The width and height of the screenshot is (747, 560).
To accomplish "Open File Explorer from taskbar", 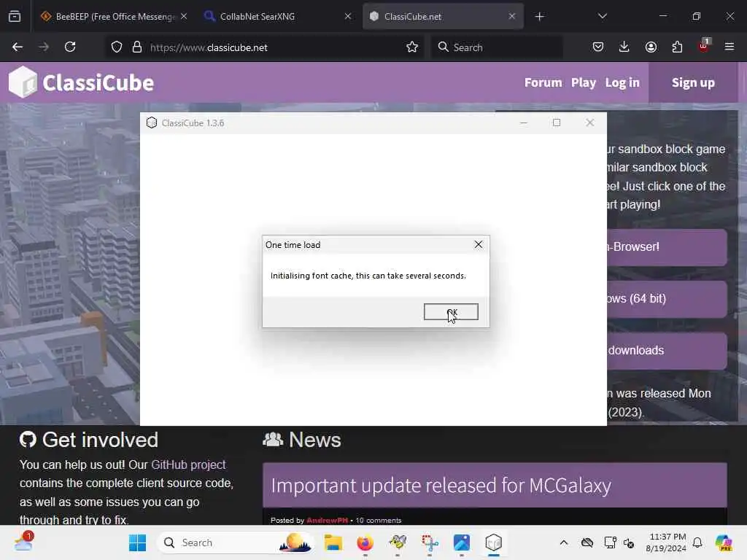I will (333, 542).
